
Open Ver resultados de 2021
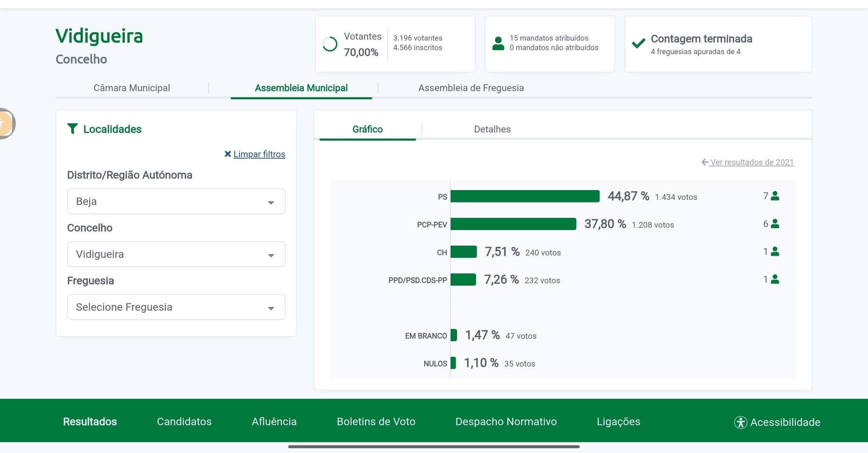point(752,162)
